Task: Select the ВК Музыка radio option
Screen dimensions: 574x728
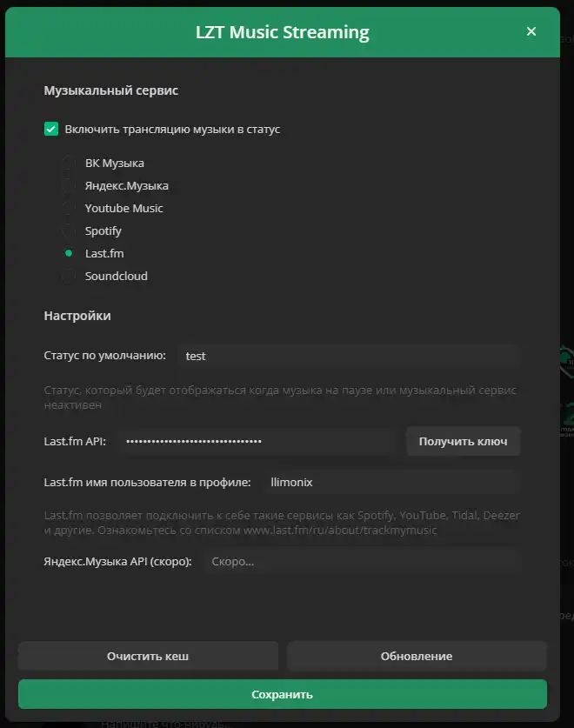Action: pos(69,164)
